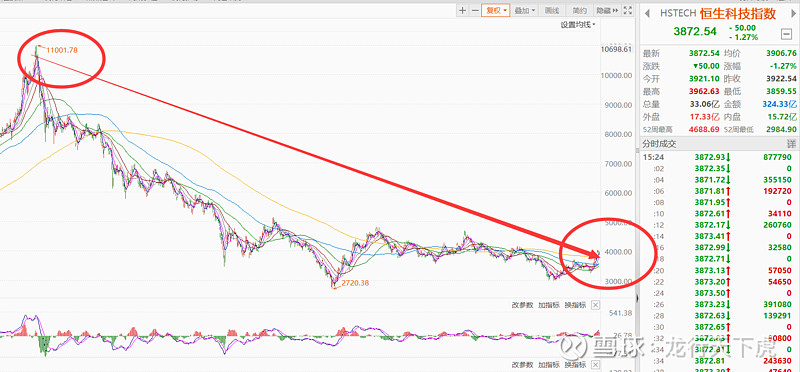Close the MACD indicator panel
The height and width of the screenshot is (372, 800).
click(x=595, y=305)
